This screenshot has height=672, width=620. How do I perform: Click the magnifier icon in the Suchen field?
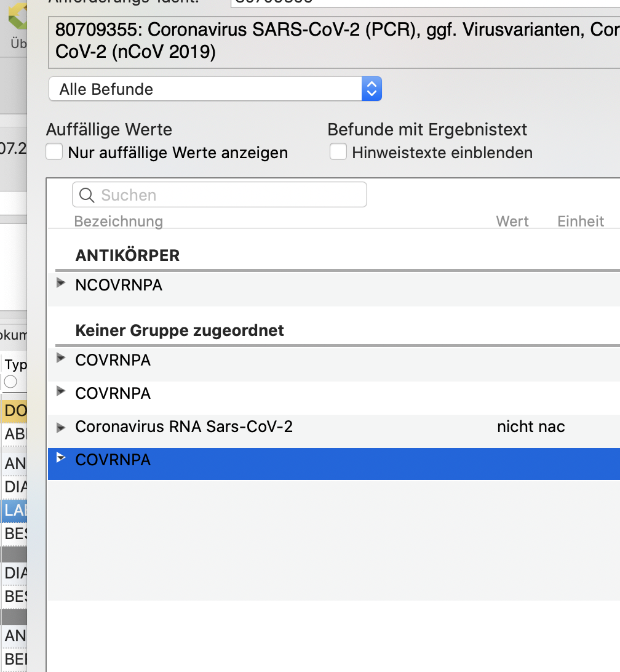(x=87, y=195)
